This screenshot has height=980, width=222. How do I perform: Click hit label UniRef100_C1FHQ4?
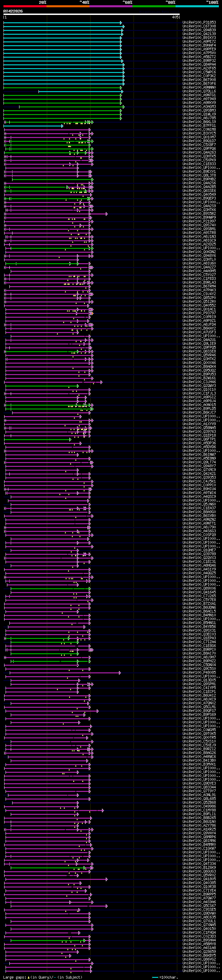(x=199, y=932)
